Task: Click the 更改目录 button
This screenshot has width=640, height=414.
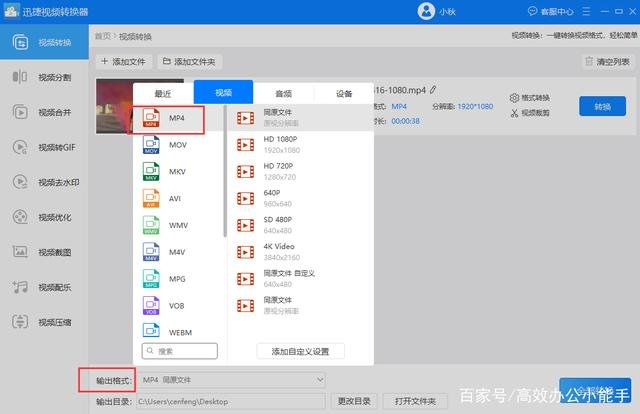Action: pyautogui.click(x=354, y=401)
